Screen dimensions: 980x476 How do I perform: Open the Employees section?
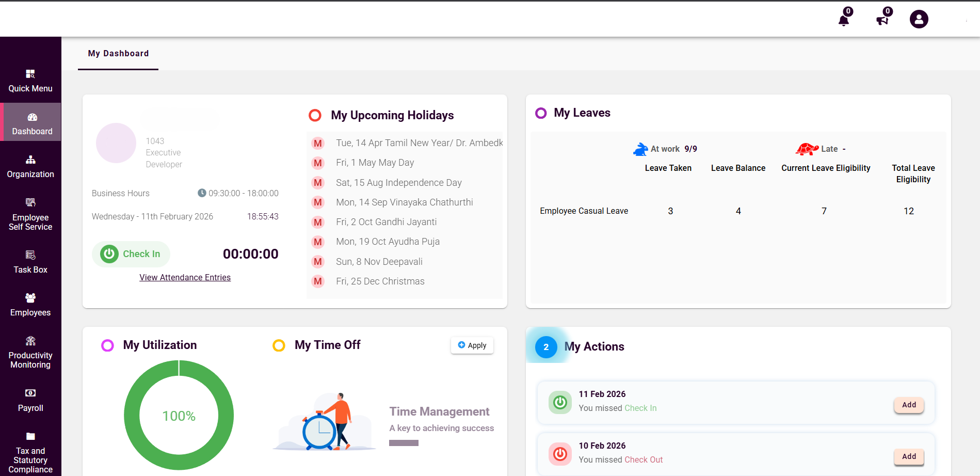pyautogui.click(x=30, y=304)
